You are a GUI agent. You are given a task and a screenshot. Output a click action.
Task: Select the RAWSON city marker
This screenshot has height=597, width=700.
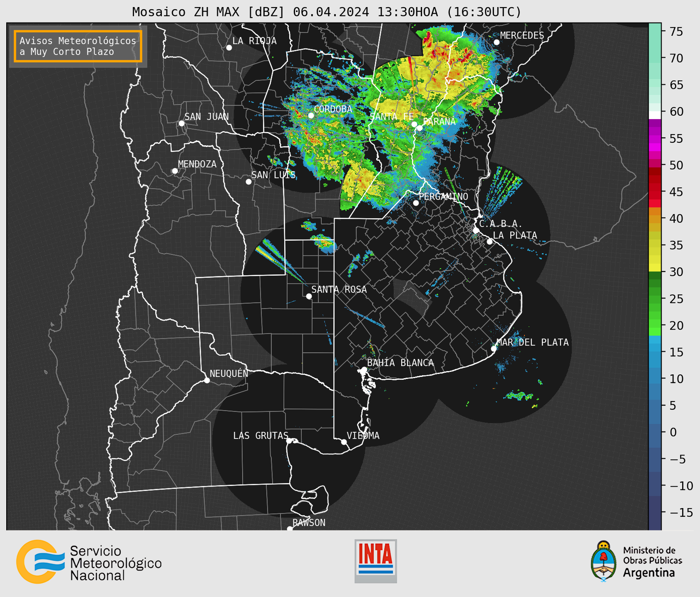(x=290, y=529)
